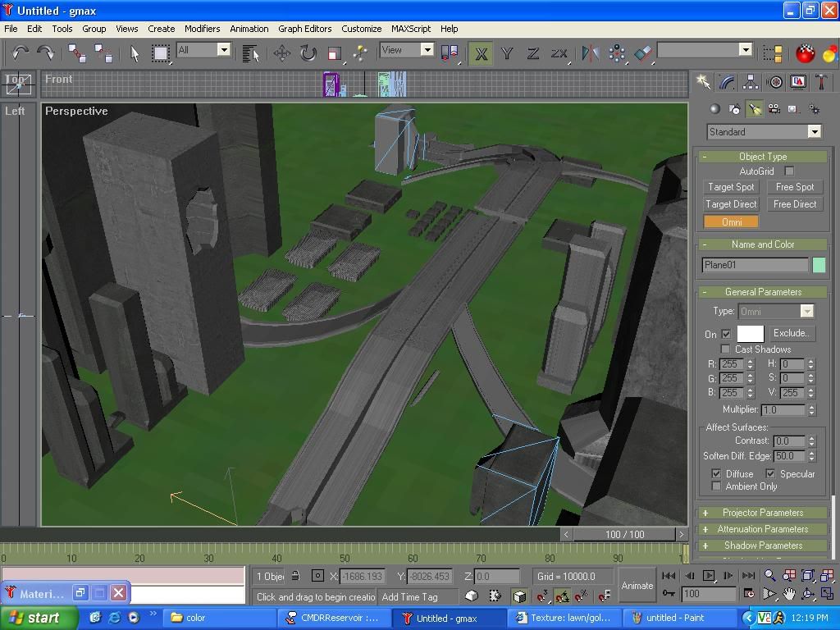Viewport: 840px width, 630px height.
Task: Activate the Select and Rotate tool
Action: point(308,53)
